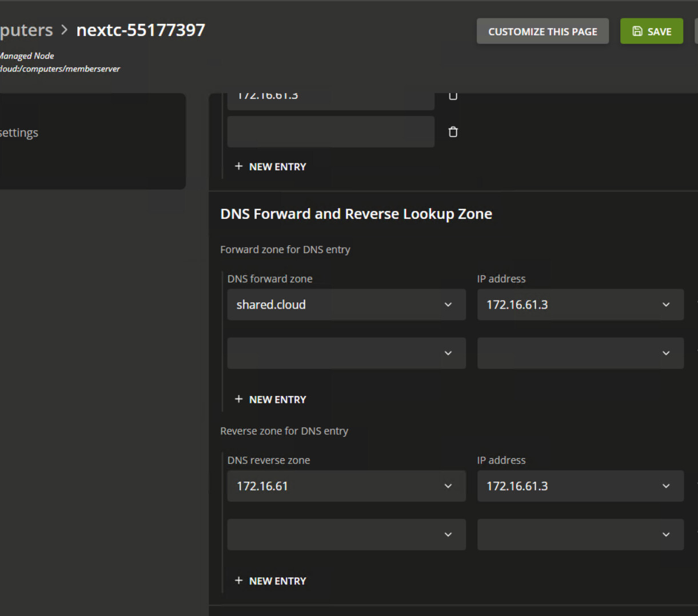Add new entry under Forward zone for DNS
The width and height of the screenshot is (698, 616).
click(270, 399)
